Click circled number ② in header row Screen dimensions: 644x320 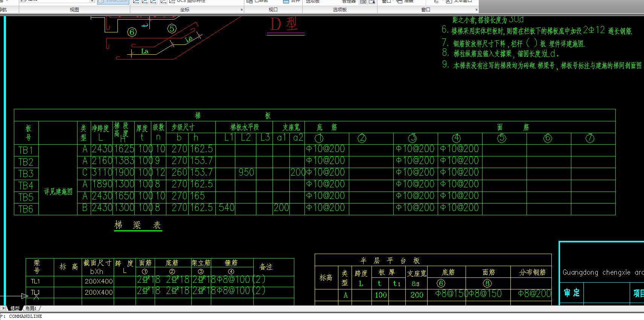[362, 138]
